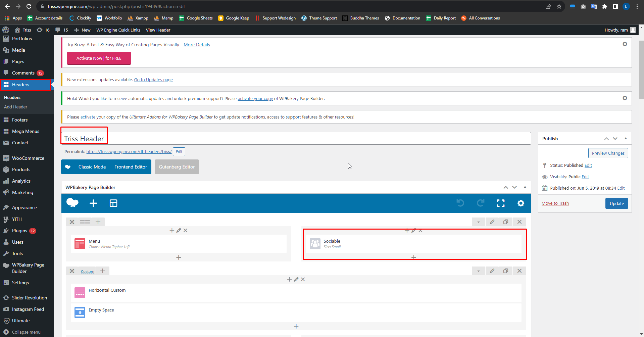Open the Go to Updates page link
The height and width of the screenshot is (337, 644).
tap(153, 80)
